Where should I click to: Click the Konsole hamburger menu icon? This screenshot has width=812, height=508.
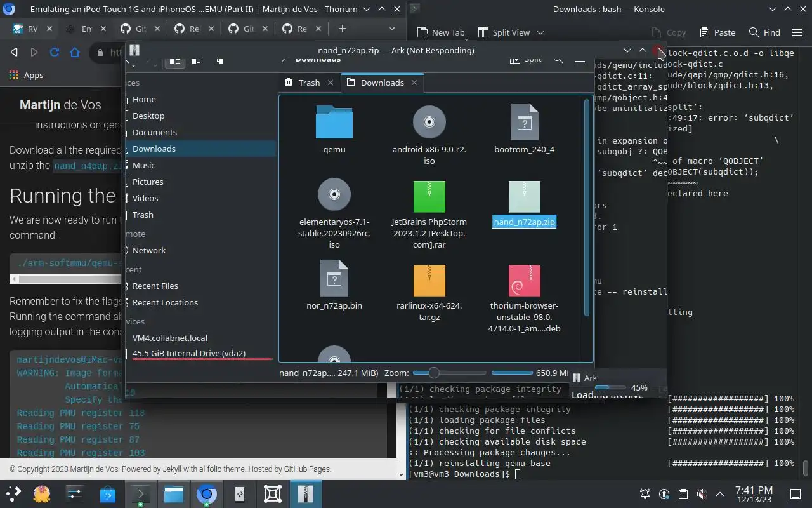pos(797,32)
